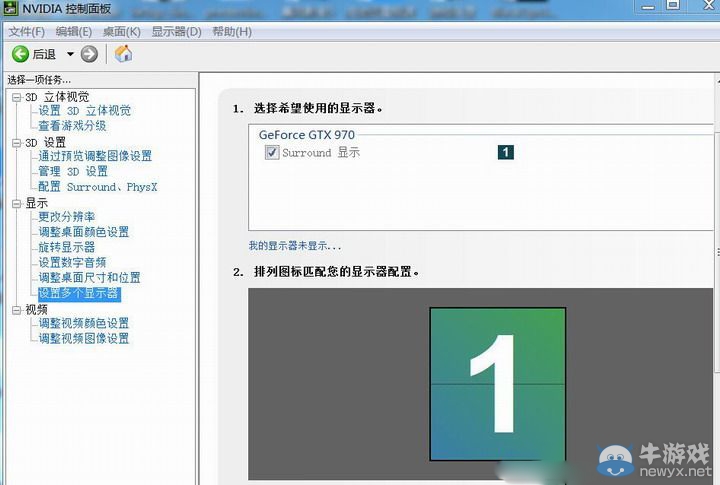Click the 视频 category label

(37, 310)
